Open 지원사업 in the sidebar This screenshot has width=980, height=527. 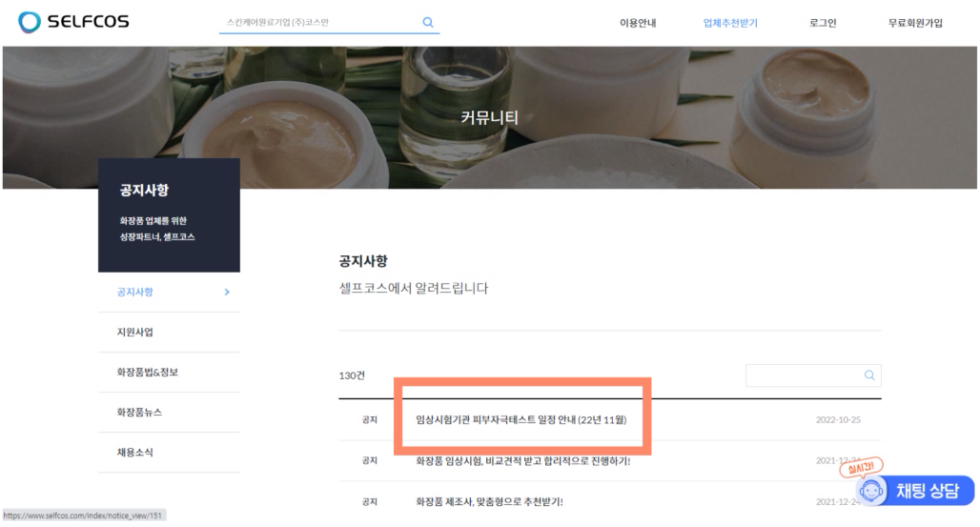[x=129, y=333]
